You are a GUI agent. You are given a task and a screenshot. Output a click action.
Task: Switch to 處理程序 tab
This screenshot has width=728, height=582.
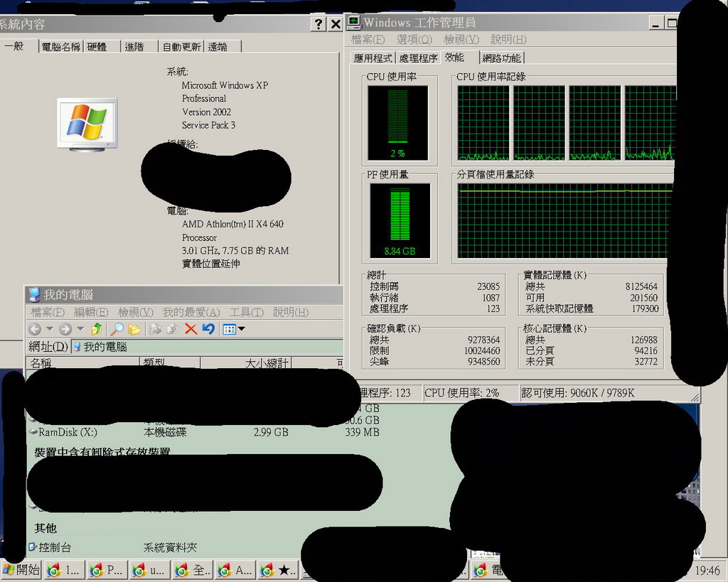pyautogui.click(x=418, y=58)
